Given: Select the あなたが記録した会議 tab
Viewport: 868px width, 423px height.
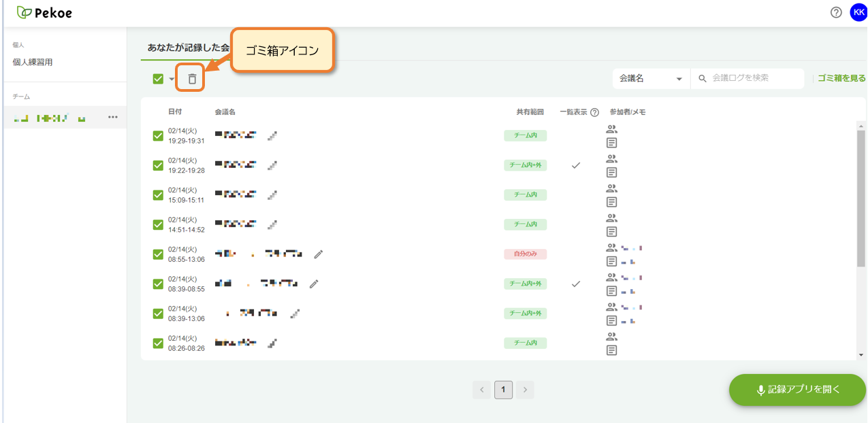Looking at the screenshot, I should (189, 48).
